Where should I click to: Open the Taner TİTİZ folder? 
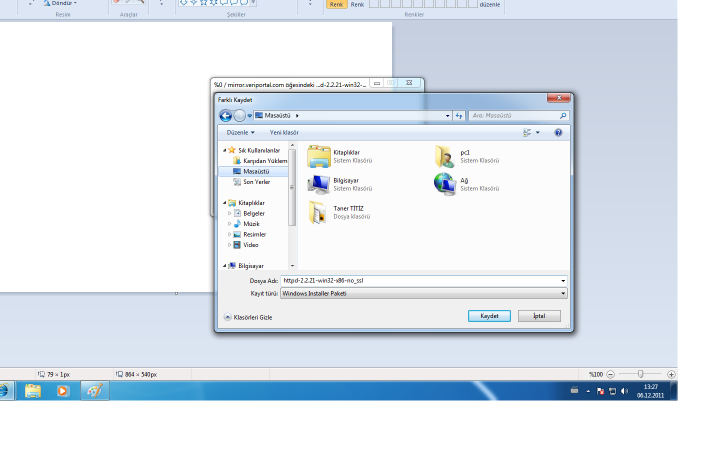pyautogui.click(x=318, y=212)
